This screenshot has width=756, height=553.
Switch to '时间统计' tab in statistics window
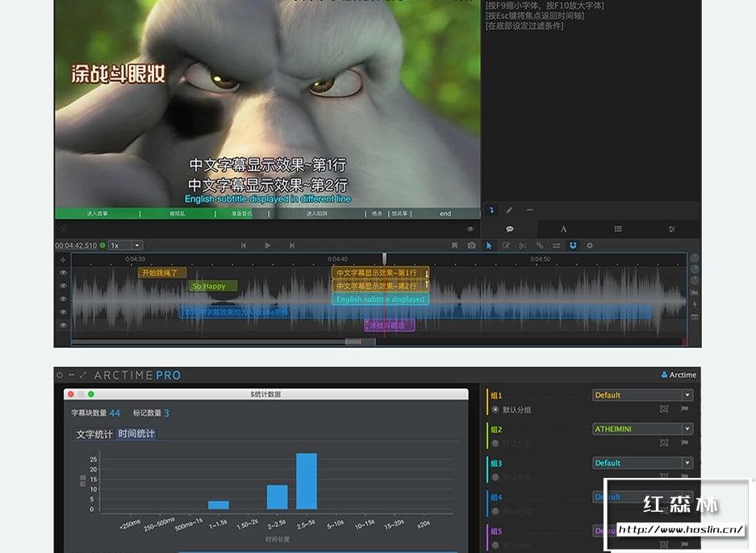pos(136,434)
